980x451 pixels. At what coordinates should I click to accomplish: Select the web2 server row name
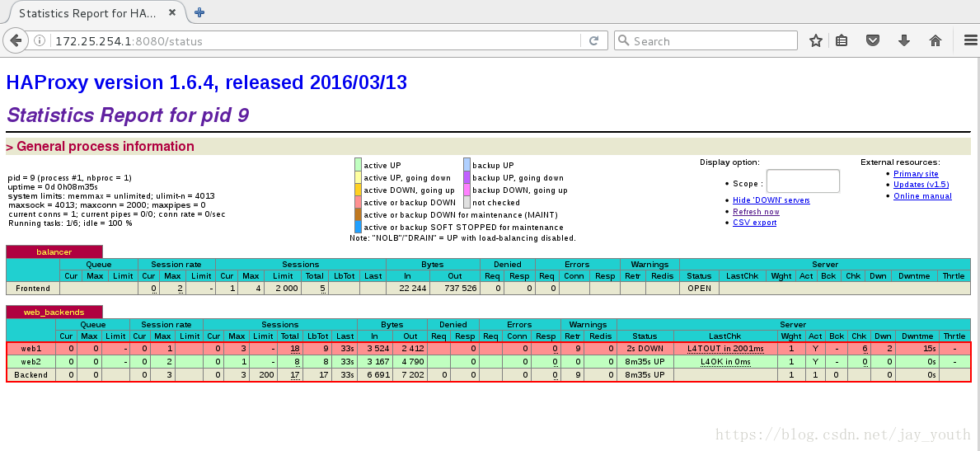pyautogui.click(x=30, y=362)
